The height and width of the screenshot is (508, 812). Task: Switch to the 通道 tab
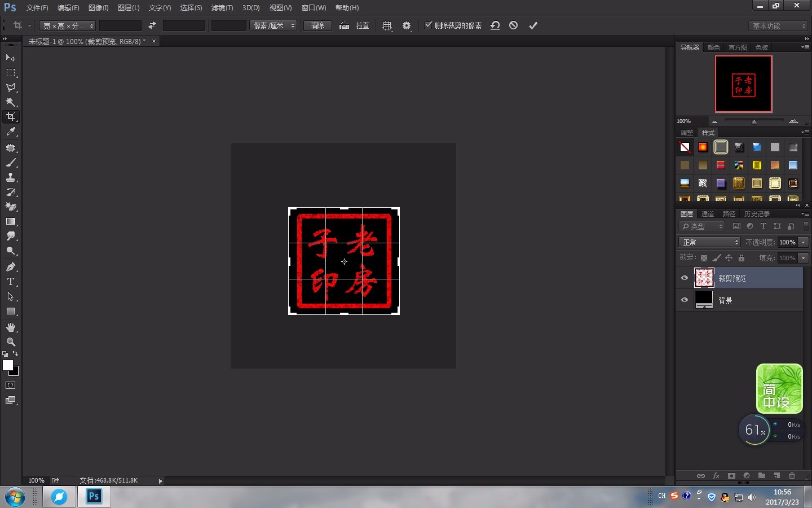tap(708, 214)
